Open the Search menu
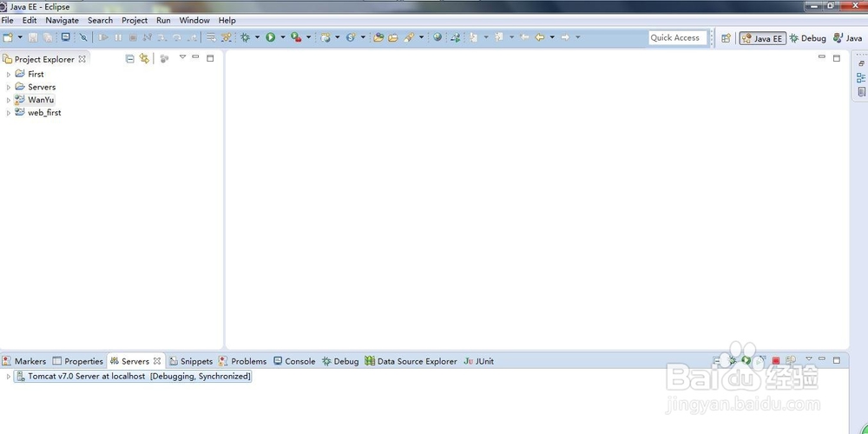This screenshot has width=868, height=434. pos(100,21)
